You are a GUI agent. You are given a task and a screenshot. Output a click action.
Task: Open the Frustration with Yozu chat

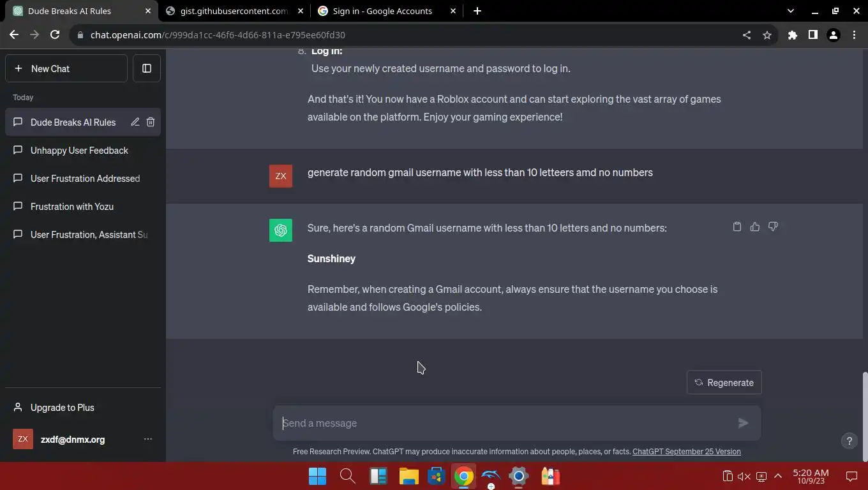pyautogui.click(x=83, y=207)
